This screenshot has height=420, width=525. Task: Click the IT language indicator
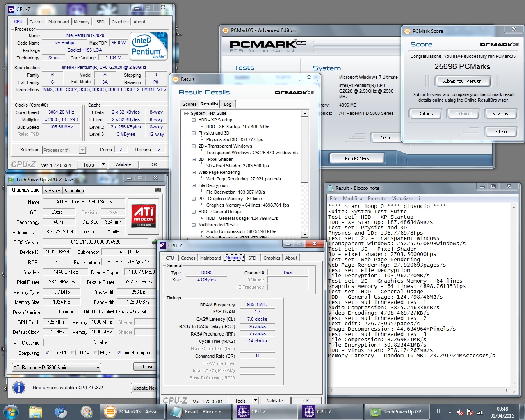439,411
